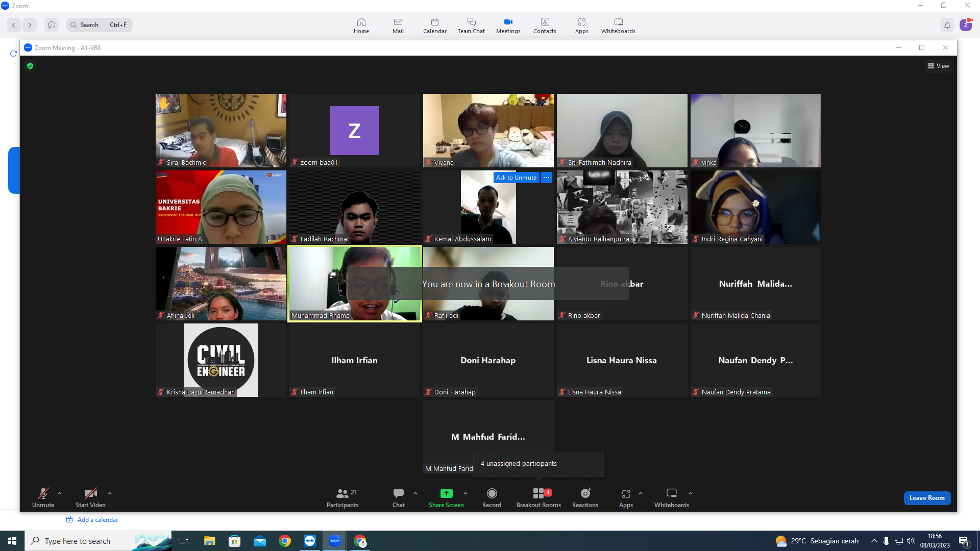Expand video settings arrow next to Start Video
Screen dimensions: 980x551
tap(110, 493)
